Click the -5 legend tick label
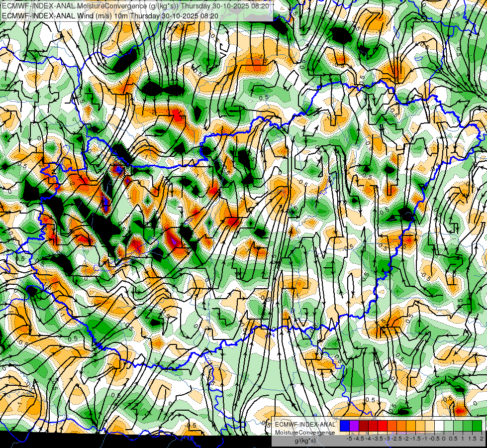The image size is (487, 448). [349, 439]
